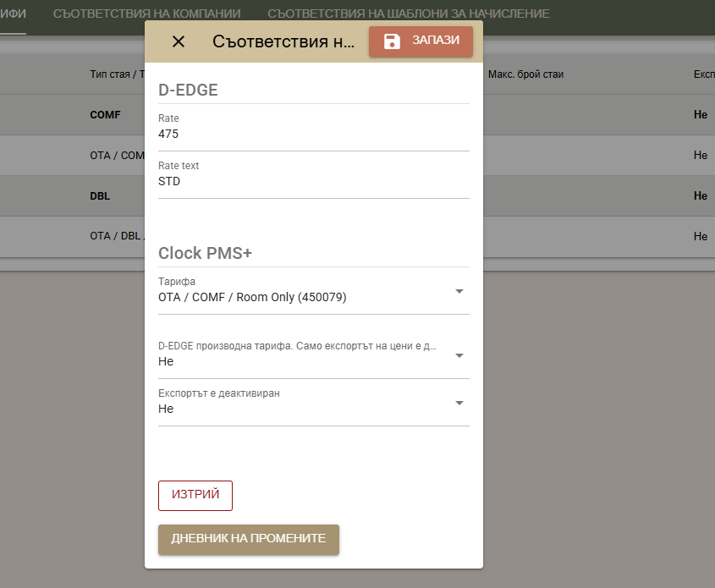The image size is (715, 588).
Task: Switch to СЪОТВЕТСТВИЯ НА ШАБЛОНИ ЗА НАЧИСЛЕНИЕ tab
Action: coord(408,14)
